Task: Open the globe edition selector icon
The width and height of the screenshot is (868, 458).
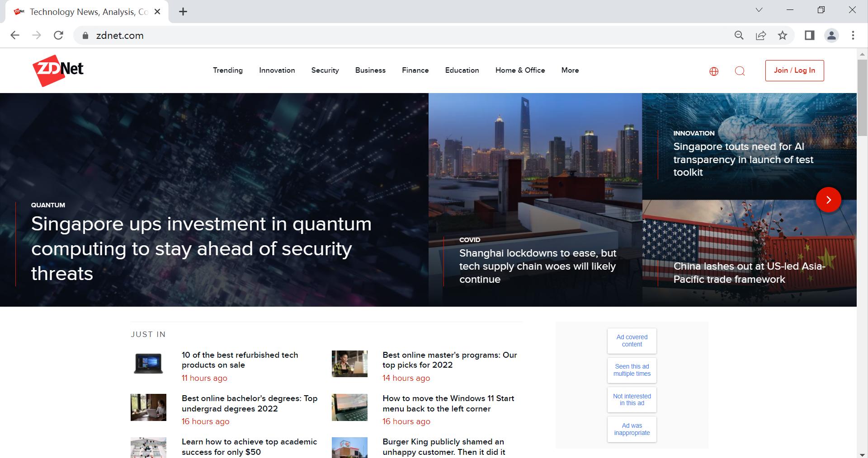Action: pos(714,71)
